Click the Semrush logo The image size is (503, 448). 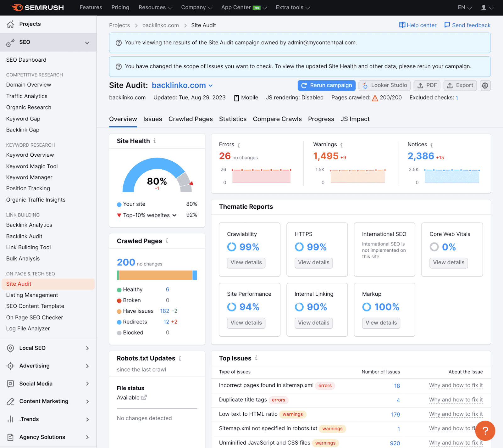pos(37,8)
